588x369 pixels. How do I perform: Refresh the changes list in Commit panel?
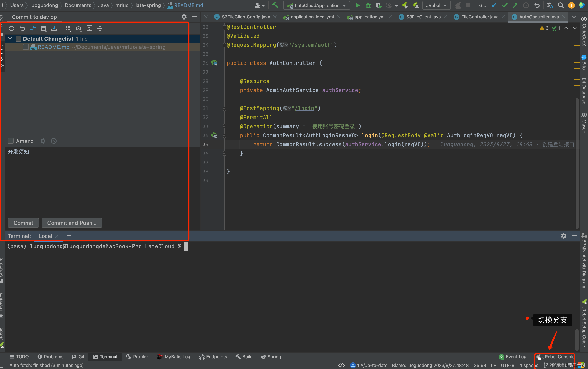pyautogui.click(x=12, y=28)
